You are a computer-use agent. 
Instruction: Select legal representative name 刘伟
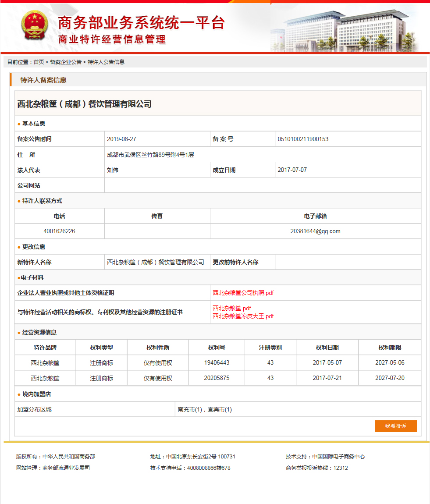tap(113, 170)
